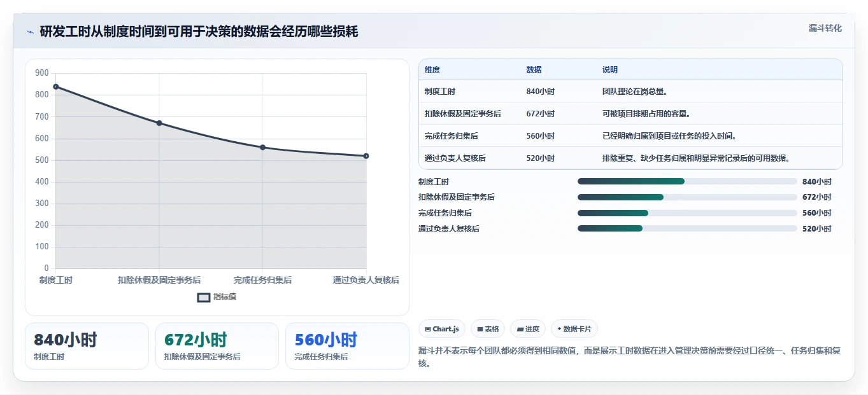Image resolution: width=868 pixels, height=395 pixels.
Task: Select table cell 通过负责人复核后
Action: tap(455, 158)
